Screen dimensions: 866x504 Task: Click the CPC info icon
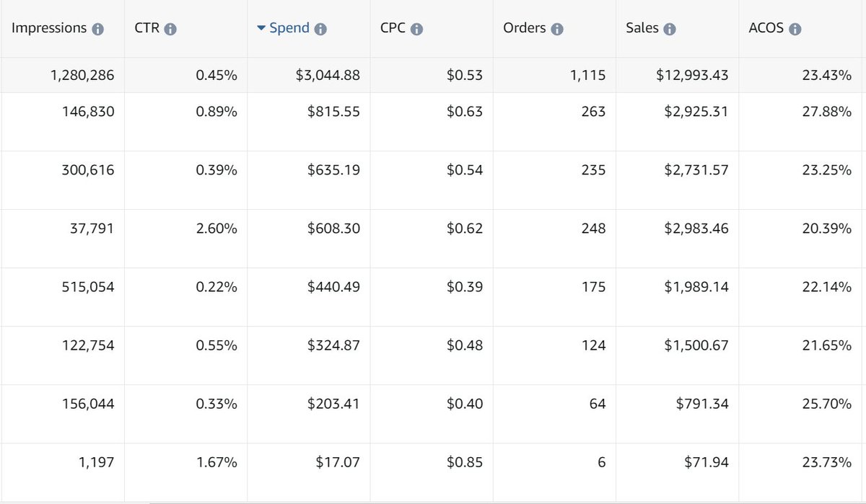[416, 30]
